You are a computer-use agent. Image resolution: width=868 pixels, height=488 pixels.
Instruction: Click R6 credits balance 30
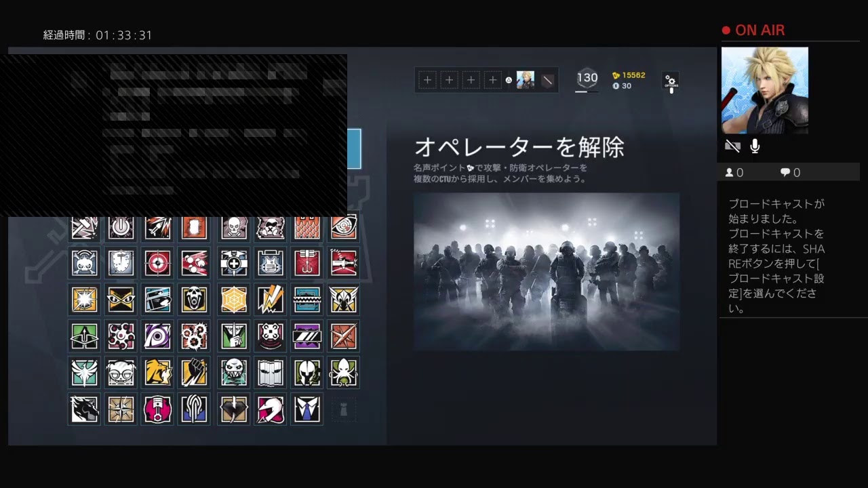tap(622, 86)
